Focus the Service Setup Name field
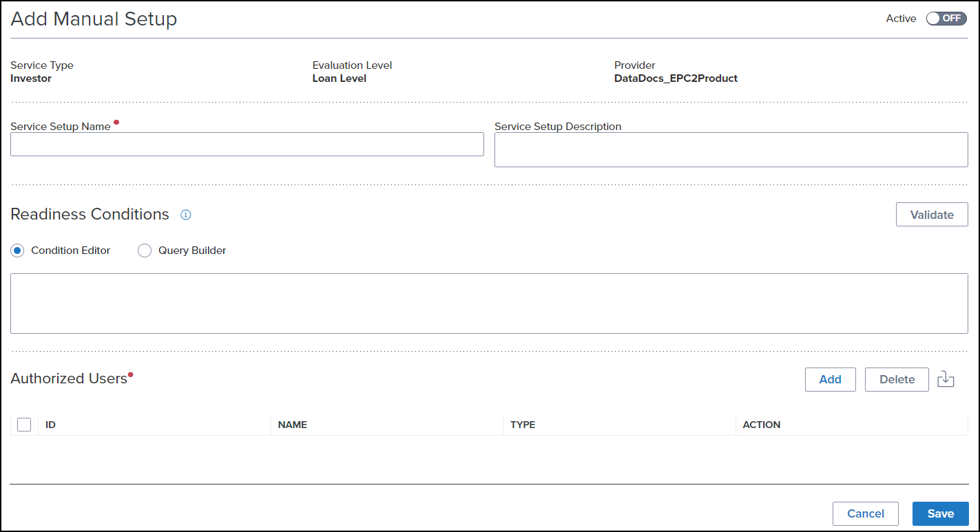Image resolution: width=980 pixels, height=532 pixels. coord(247,145)
